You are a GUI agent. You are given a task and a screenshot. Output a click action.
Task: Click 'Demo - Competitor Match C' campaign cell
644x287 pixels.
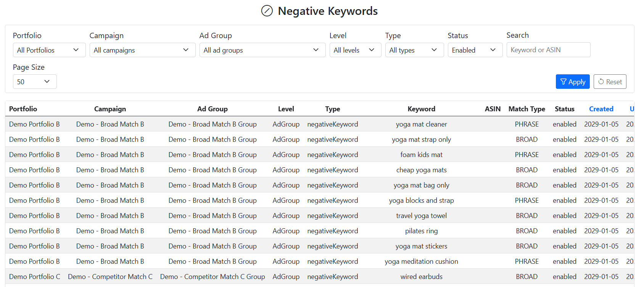[110, 277]
